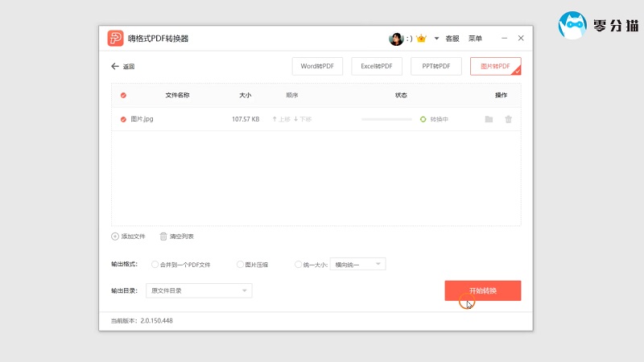Click the version text 2.0.150.448
The height and width of the screenshot is (362, 644).
[156, 321]
